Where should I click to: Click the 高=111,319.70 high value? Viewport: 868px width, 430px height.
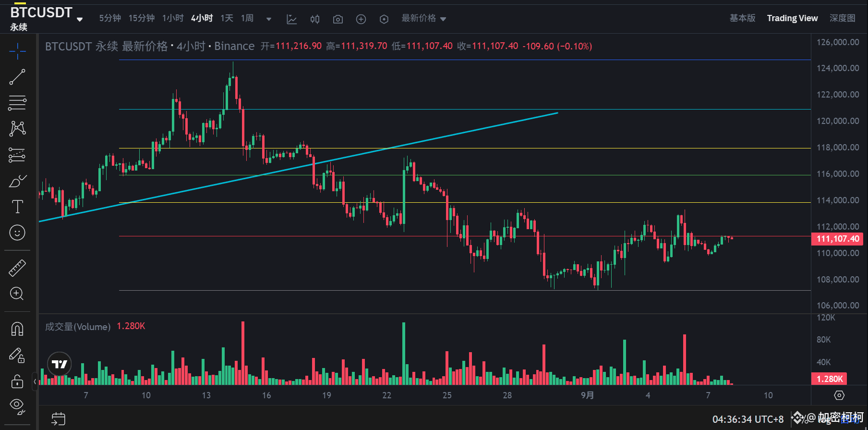click(357, 46)
